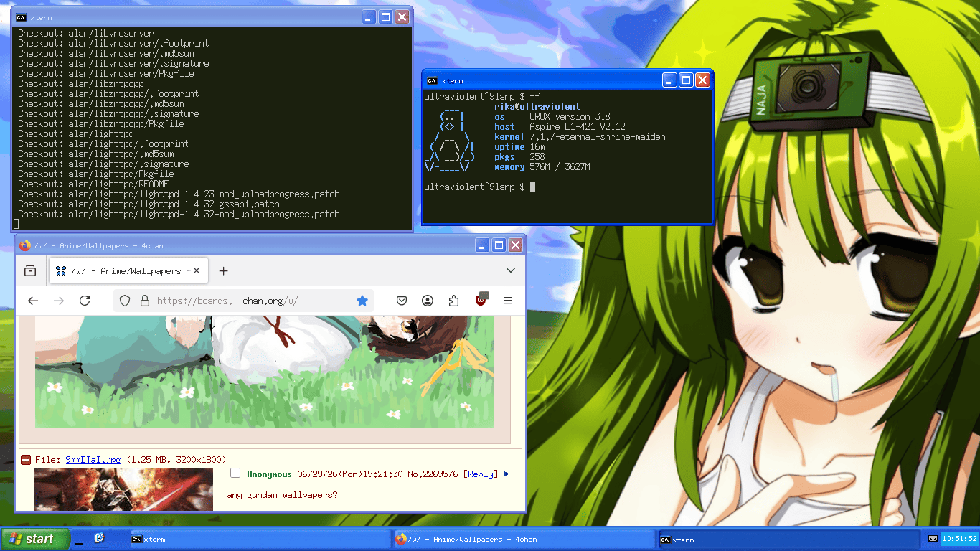980x551 pixels.
Task: Collapse the thread with the red minus icon
Action: (26, 460)
